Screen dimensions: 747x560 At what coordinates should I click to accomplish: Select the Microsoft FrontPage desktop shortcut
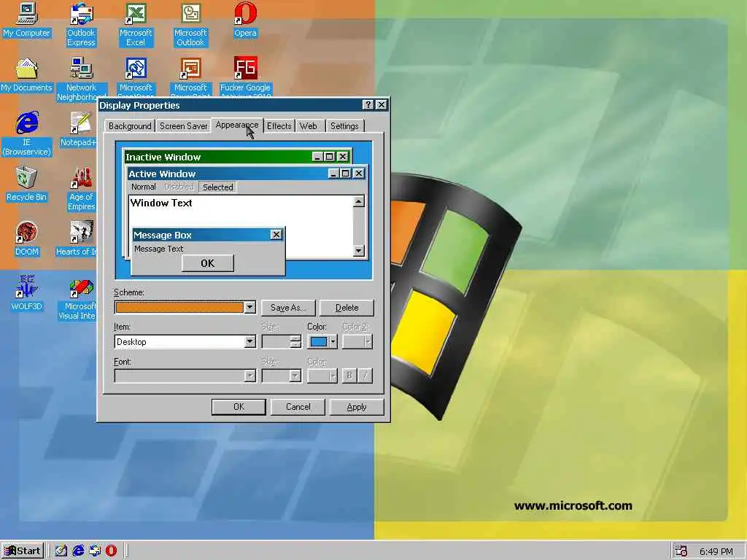click(135, 76)
